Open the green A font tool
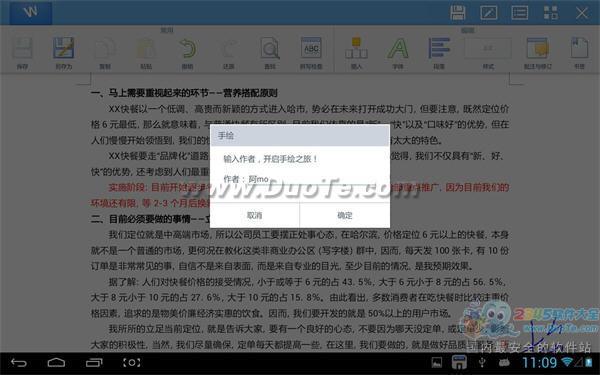600x375 pixels. point(398,53)
